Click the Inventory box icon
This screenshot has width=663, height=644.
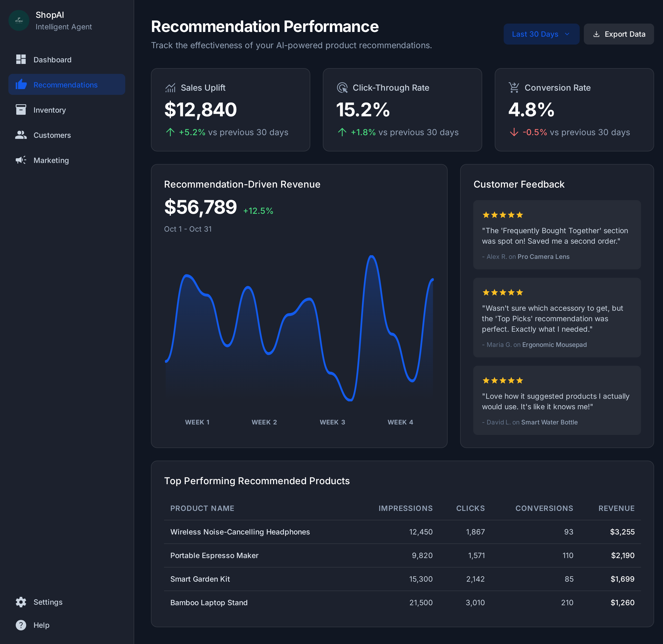(x=21, y=110)
